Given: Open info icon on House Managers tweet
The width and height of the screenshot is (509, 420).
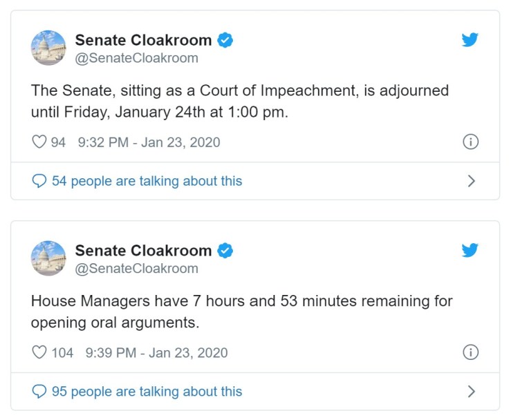Looking at the screenshot, I should 470,353.
